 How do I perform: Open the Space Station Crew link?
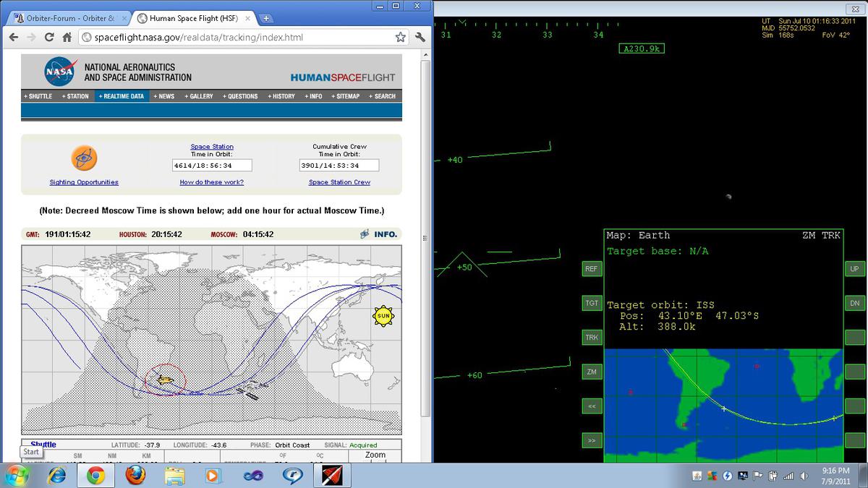click(x=339, y=182)
